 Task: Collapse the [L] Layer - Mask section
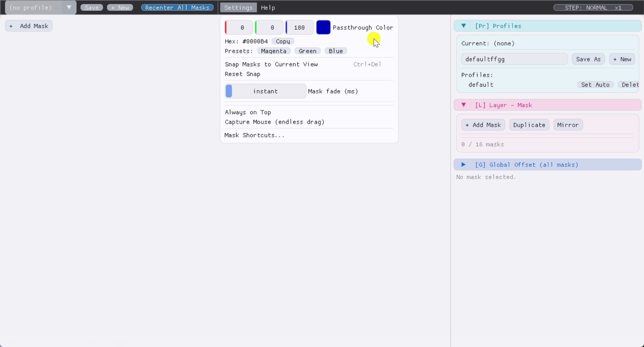464,105
